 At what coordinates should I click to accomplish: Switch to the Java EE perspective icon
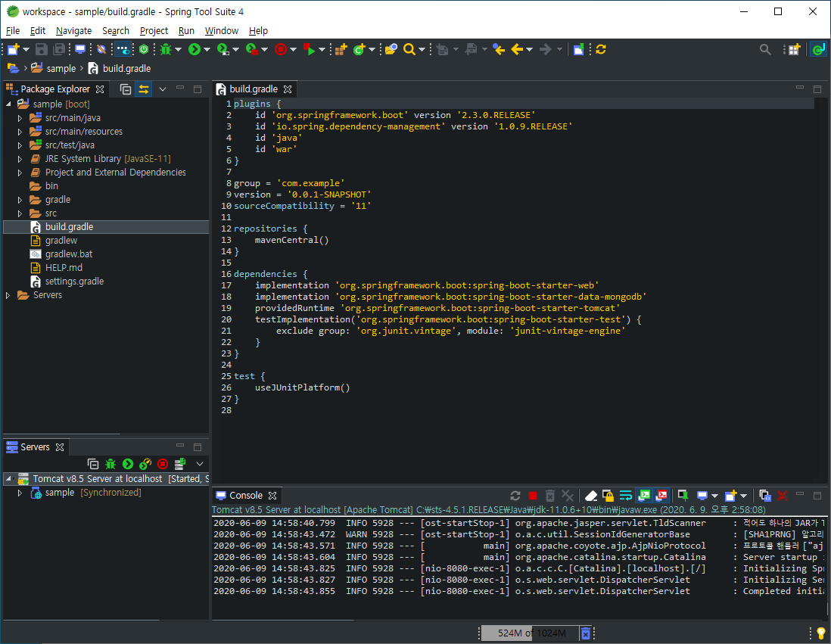[818, 49]
